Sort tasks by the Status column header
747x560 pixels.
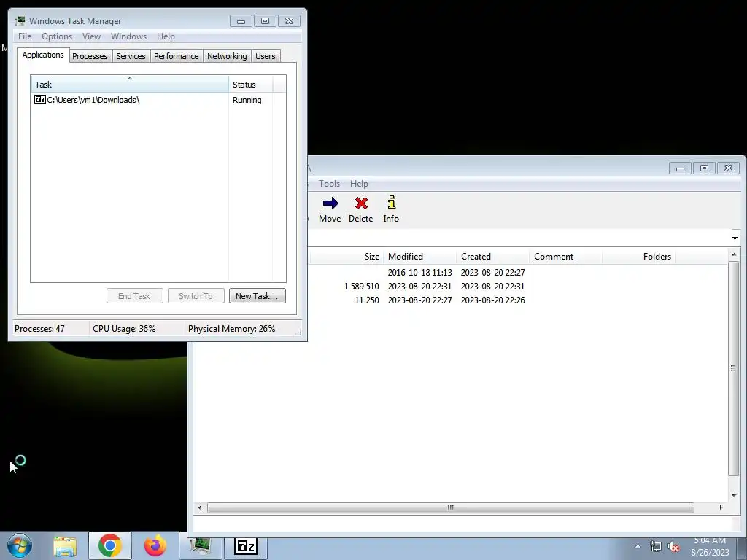point(251,84)
